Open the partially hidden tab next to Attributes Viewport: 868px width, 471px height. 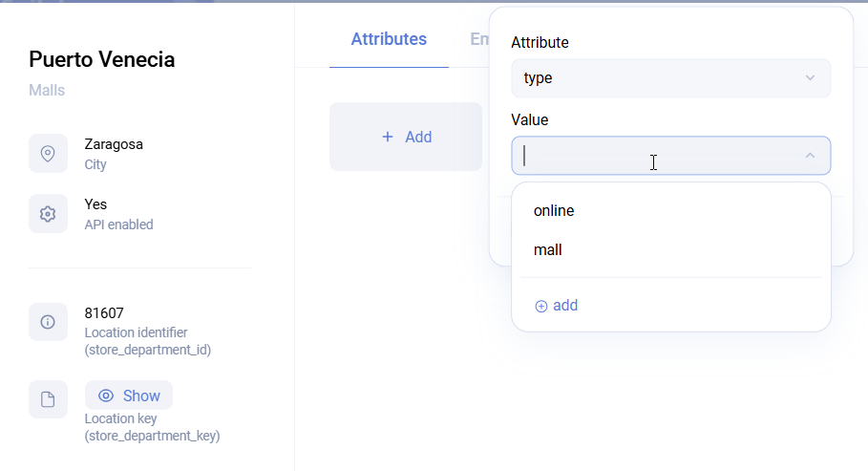(x=478, y=39)
